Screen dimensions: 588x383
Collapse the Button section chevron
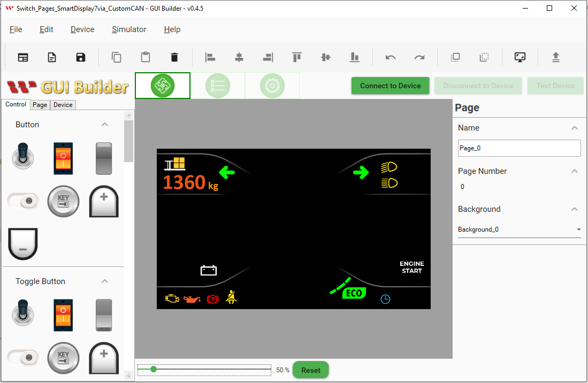pos(105,125)
